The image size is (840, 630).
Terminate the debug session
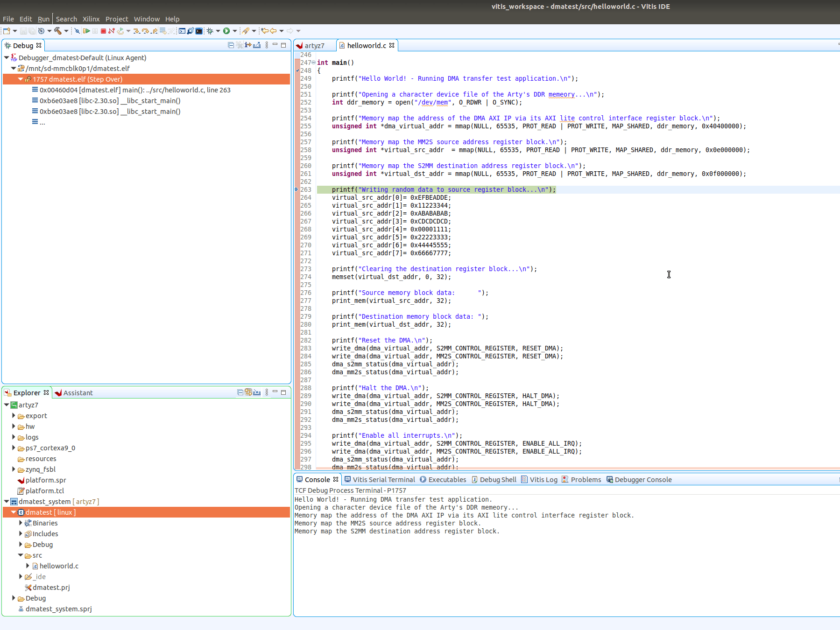pos(104,31)
